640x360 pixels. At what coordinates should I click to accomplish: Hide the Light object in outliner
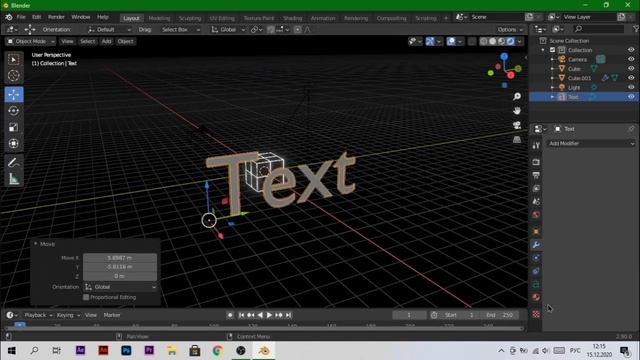[631, 87]
